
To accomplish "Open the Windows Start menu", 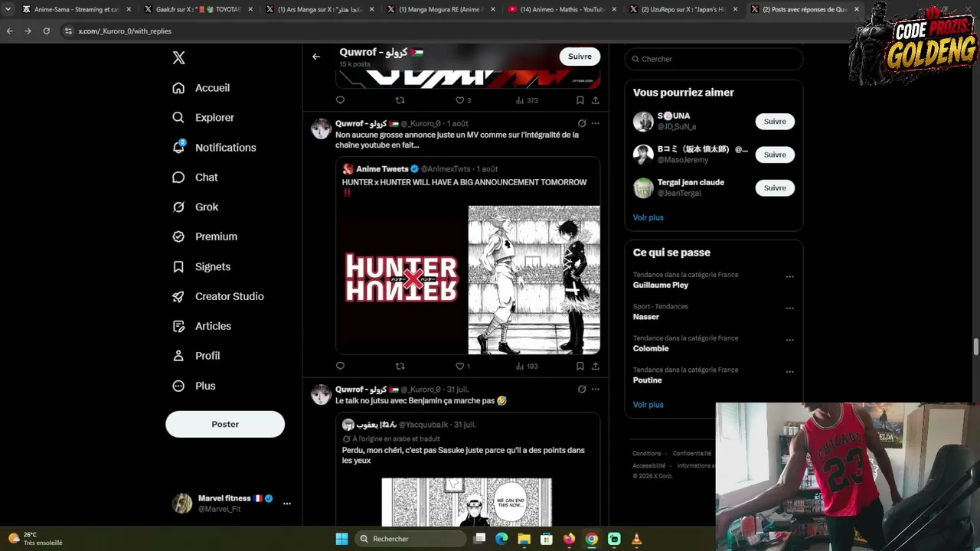I will click(341, 539).
